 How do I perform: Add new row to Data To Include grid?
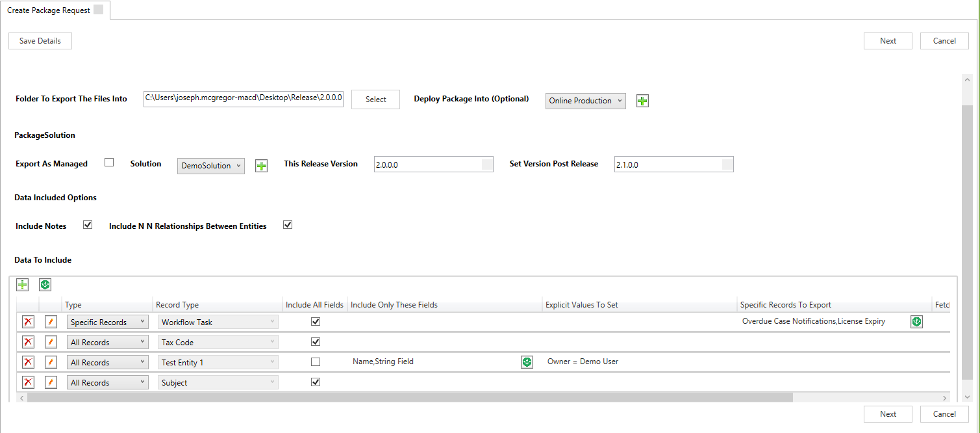[x=23, y=285]
